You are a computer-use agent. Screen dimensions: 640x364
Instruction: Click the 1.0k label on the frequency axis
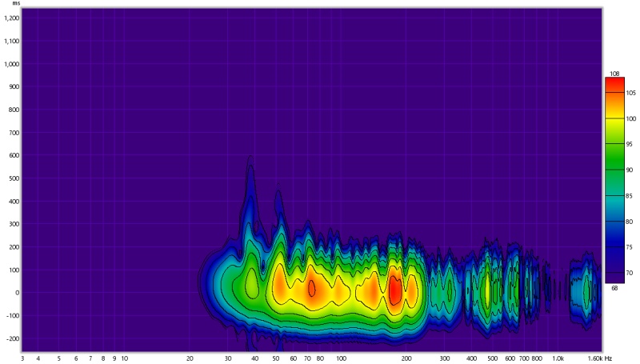pyautogui.click(x=558, y=358)
